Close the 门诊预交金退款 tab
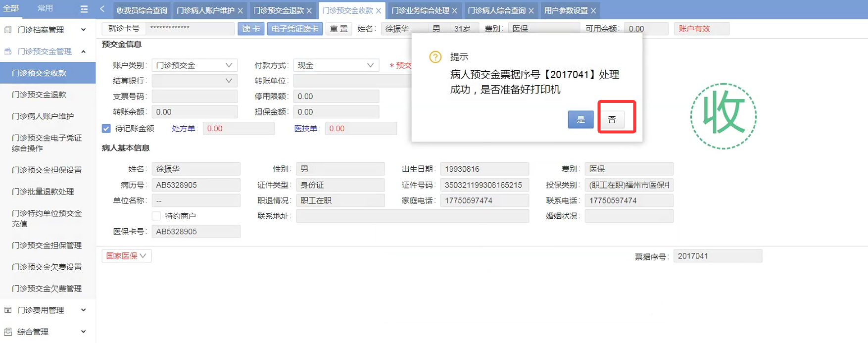 (309, 10)
